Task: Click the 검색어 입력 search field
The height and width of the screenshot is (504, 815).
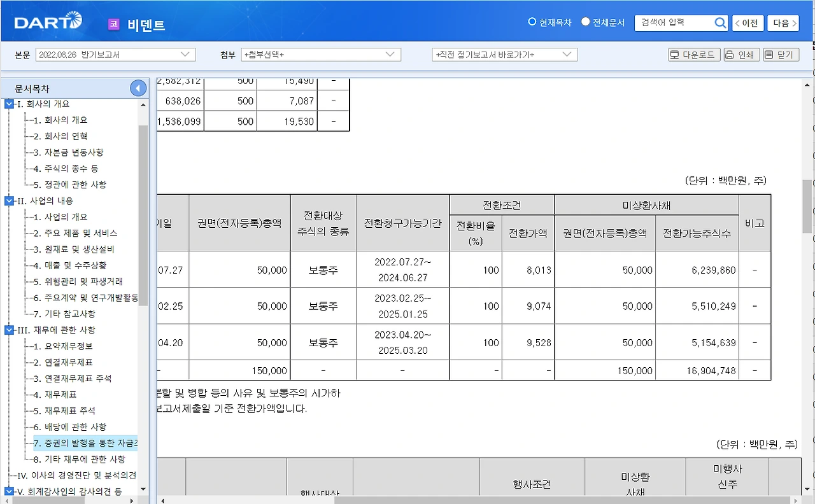Action: click(x=674, y=23)
